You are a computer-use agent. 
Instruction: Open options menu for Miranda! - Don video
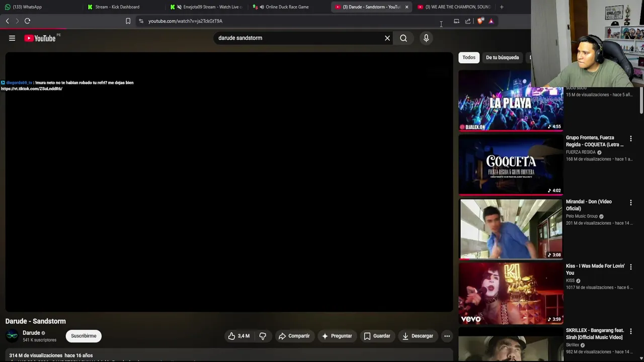pos(631,203)
